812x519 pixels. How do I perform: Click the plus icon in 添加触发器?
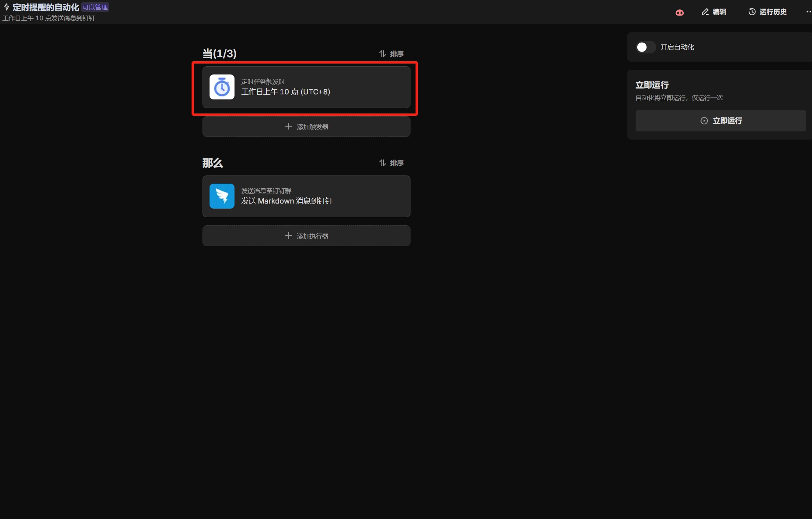[288, 126]
